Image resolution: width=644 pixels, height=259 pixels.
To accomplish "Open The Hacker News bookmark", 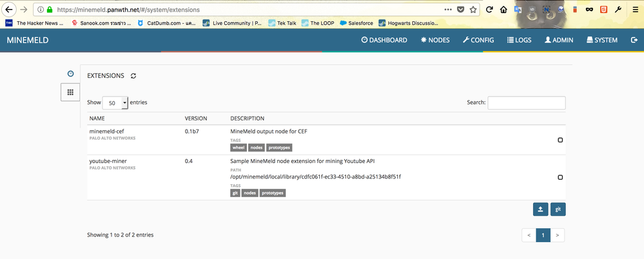I will 35,23.
